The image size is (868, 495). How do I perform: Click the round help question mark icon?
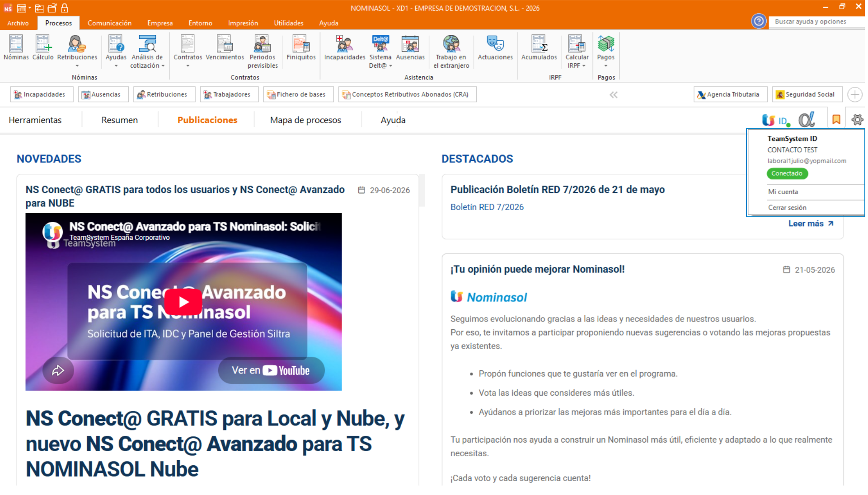pyautogui.click(x=759, y=21)
